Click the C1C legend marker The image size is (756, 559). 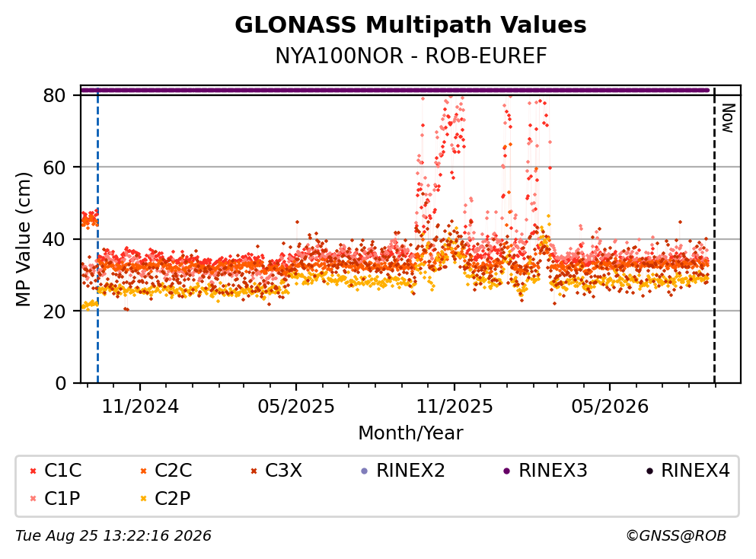coord(33,471)
